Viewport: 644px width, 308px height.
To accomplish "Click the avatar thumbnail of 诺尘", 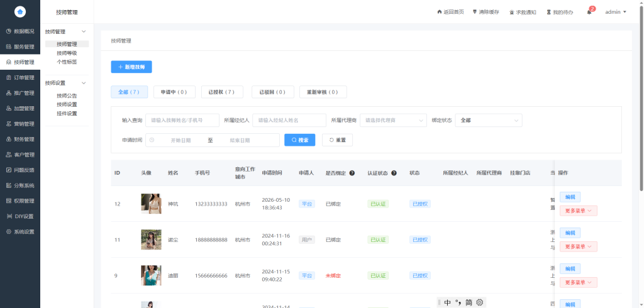I will tap(151, 239).
